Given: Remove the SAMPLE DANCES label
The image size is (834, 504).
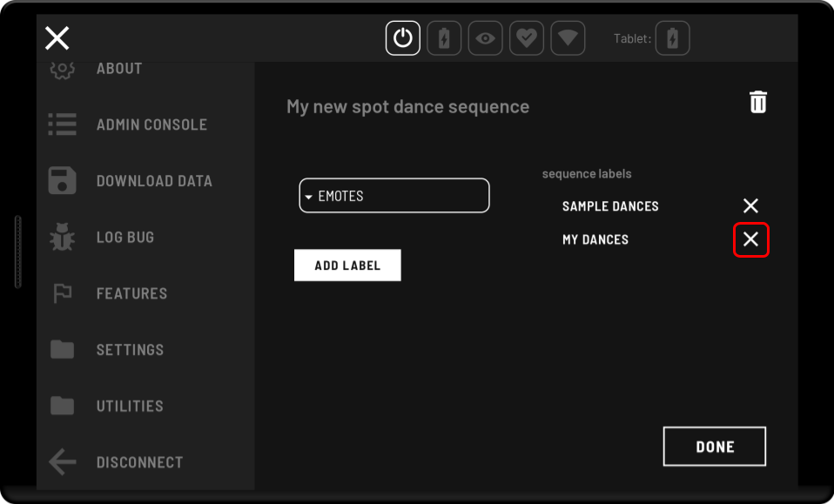Looking at the screenshot, I should point(750,206).
